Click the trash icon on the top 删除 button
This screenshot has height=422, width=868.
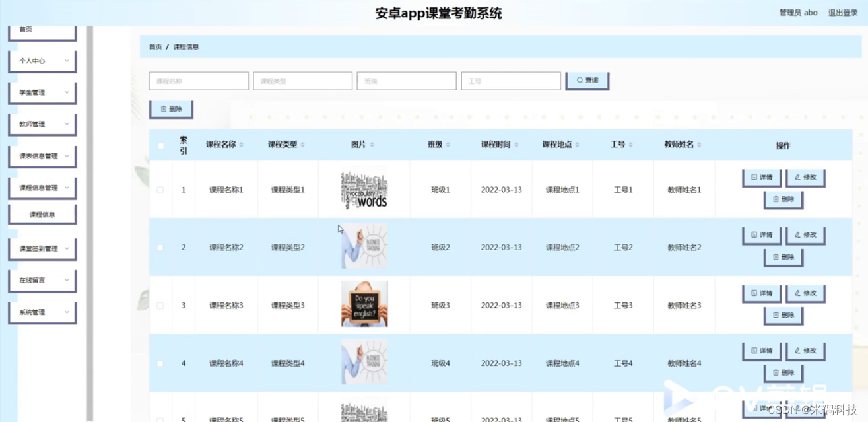pos(164,109)
